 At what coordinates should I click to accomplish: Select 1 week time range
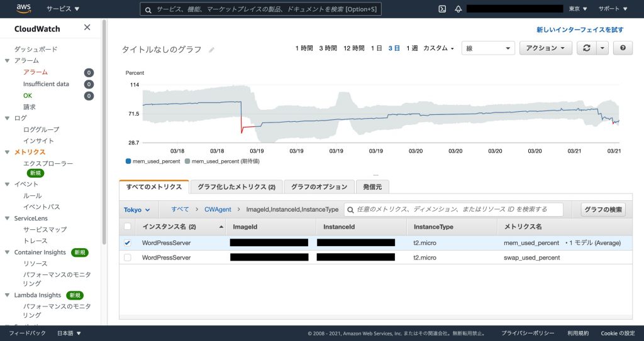412,48
